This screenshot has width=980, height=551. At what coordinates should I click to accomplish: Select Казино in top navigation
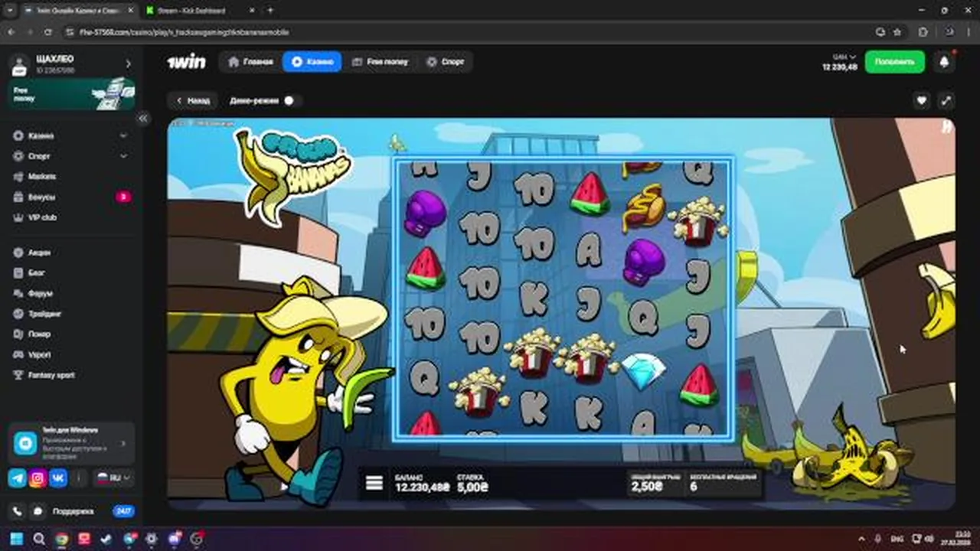(x=312, y=62)
